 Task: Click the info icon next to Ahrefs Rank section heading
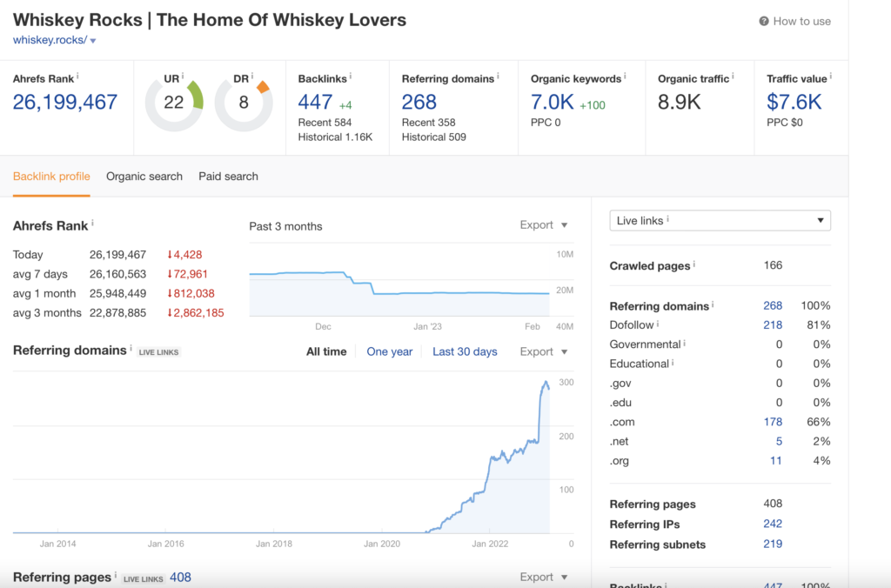[x=92, y=224]
